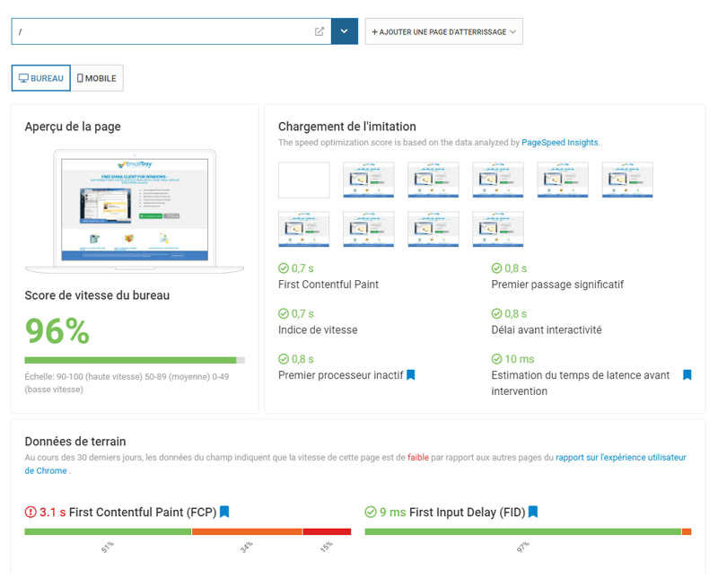Viewport: 718px width, 588px height.
Task: Click green check icon beside 10 ms
Action: point(496,359)
